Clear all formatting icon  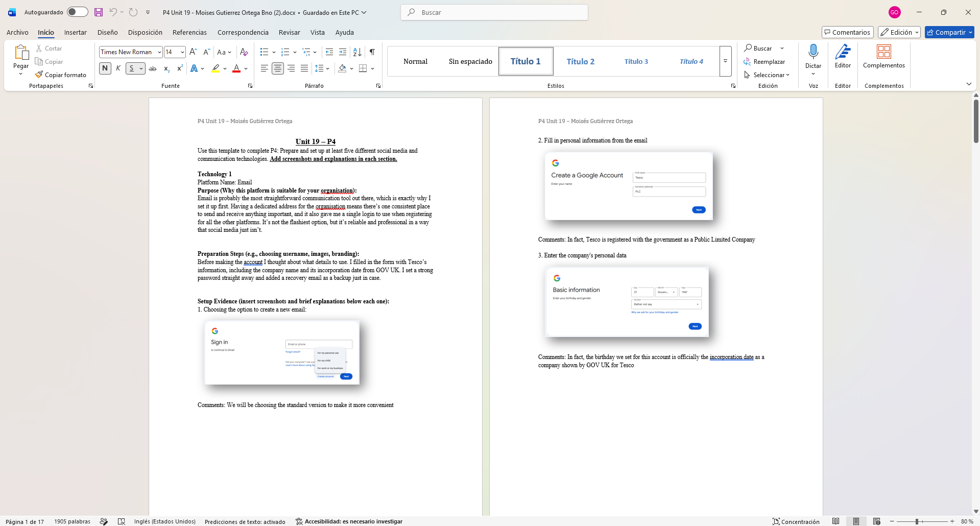coord(244,52)
